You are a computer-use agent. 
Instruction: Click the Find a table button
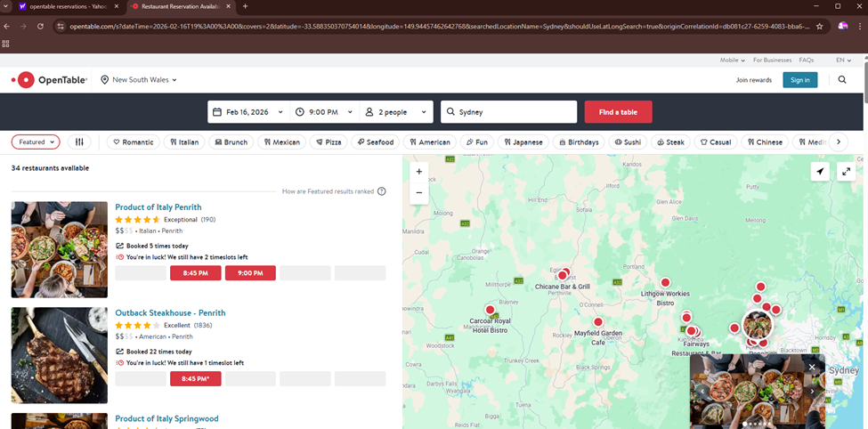tap(619, 112)
